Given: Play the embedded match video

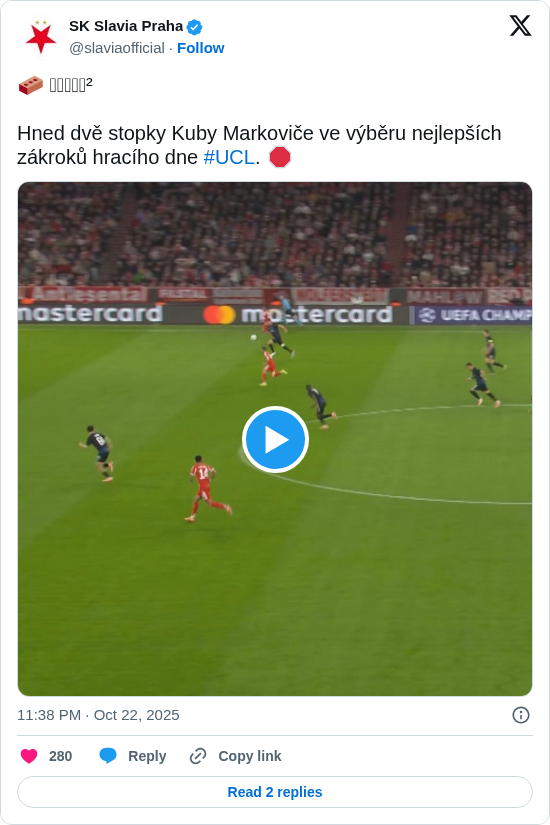Looking at the screenshot, I should [275, 439].
